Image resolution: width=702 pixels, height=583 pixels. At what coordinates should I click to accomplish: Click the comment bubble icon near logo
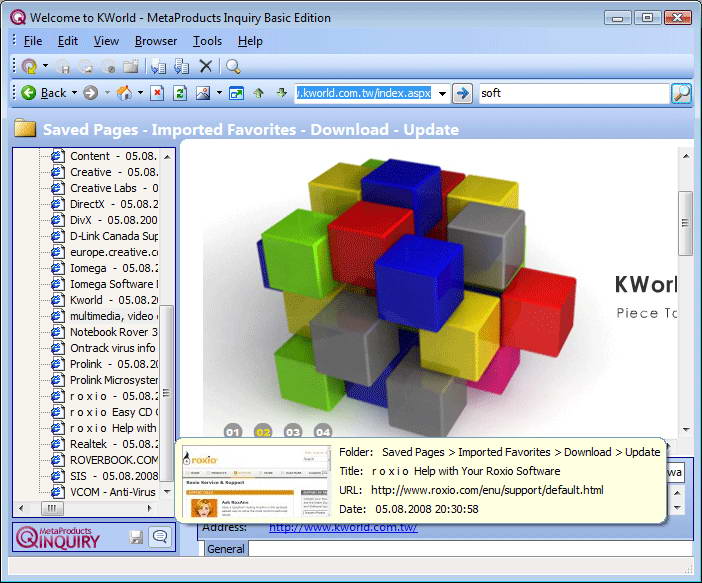[x=160, y=536]
